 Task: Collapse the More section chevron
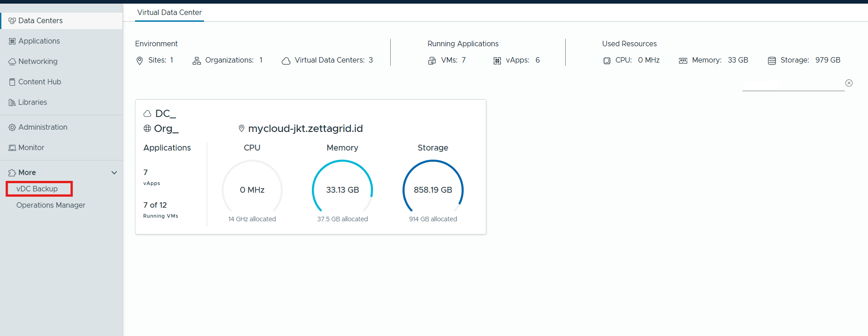(x=114, y=173)
